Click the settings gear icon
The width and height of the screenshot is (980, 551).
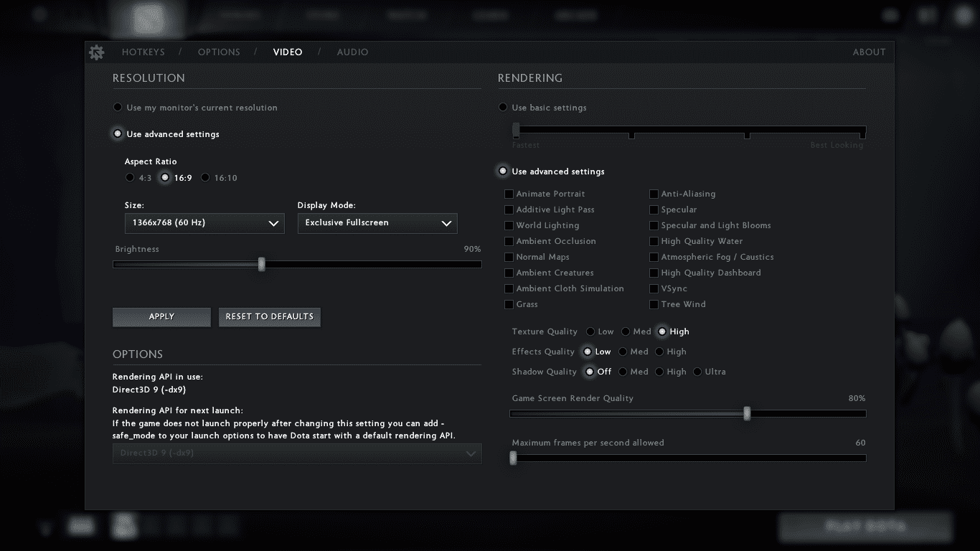[x=96, y=52]
